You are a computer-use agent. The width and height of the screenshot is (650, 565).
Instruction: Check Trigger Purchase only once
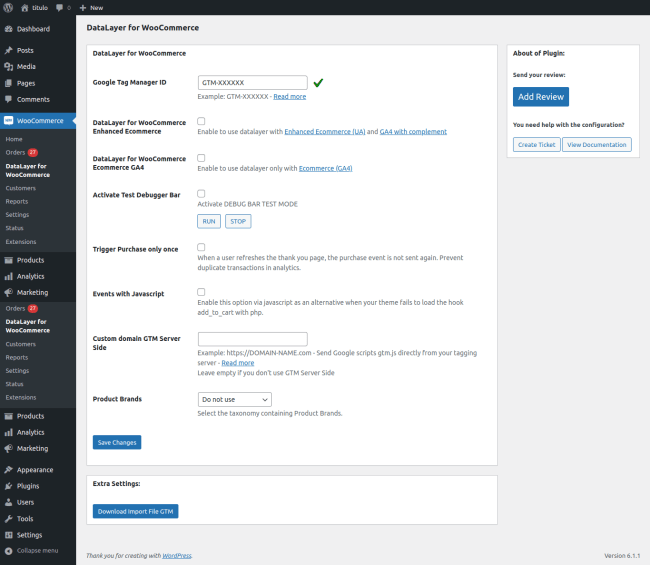click(x=201, y=247)
